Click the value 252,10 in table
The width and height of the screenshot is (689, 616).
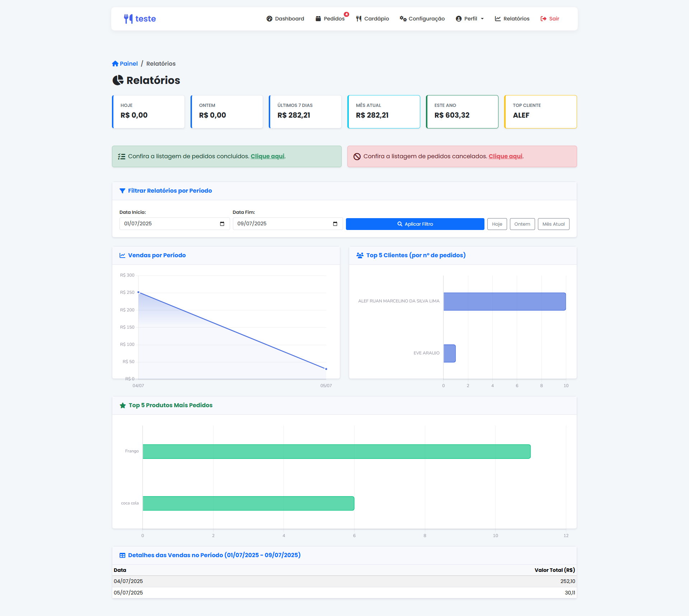[x=568, y=581]
